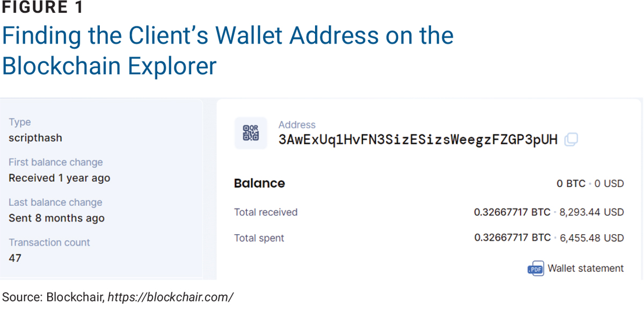644x316 pixels.
Task: Copy the wallet address with copy icon
Action: pyautogui.click(x=572, y=140)
